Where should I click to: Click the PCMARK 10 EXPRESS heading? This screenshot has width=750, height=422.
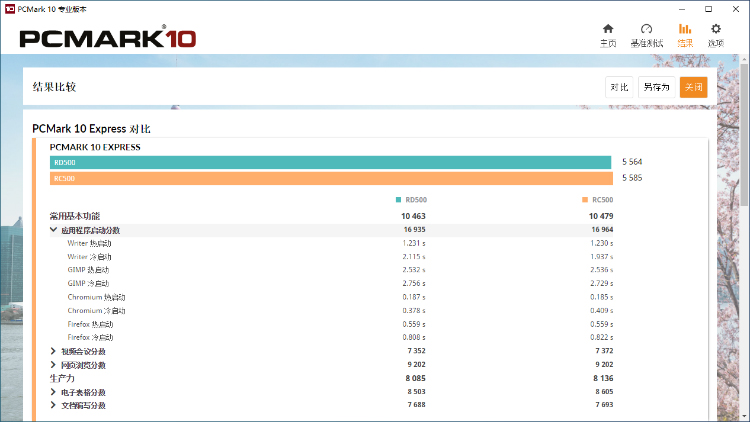(95, 147)
